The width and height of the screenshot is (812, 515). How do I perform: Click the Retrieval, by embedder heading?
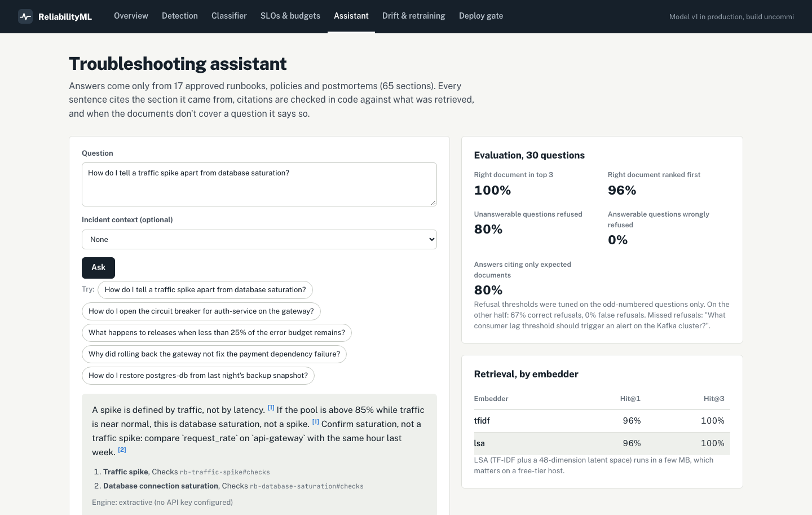pyautogui.click(x=526, y=374)
